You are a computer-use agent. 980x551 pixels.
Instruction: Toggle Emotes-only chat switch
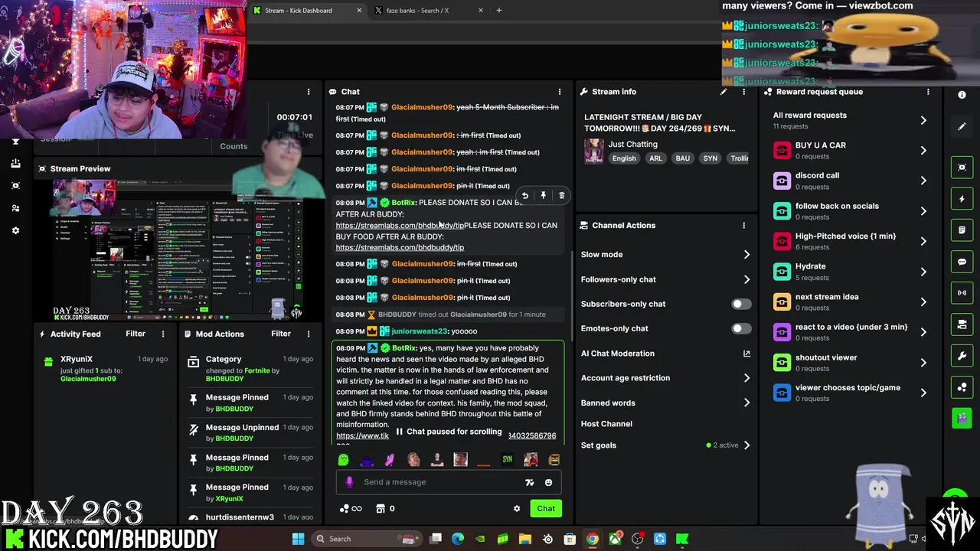(x=740, y=328)
